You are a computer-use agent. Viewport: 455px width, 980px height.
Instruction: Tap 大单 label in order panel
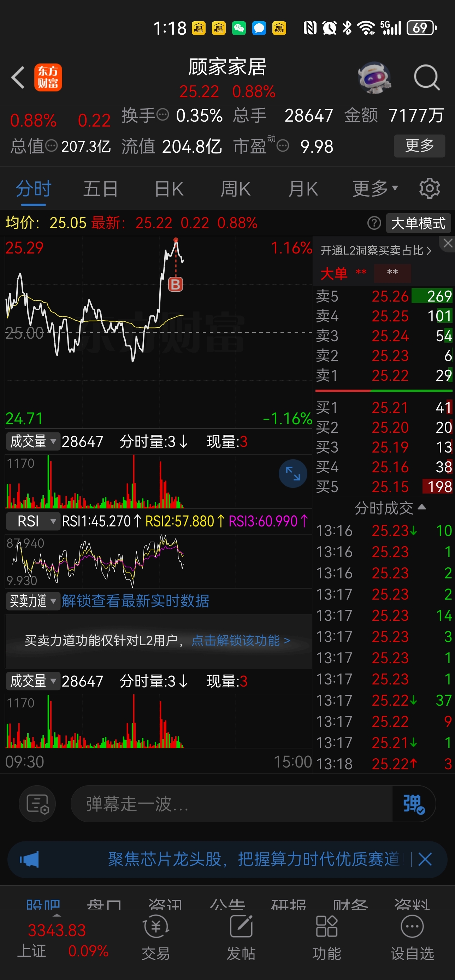pos(333,273)
